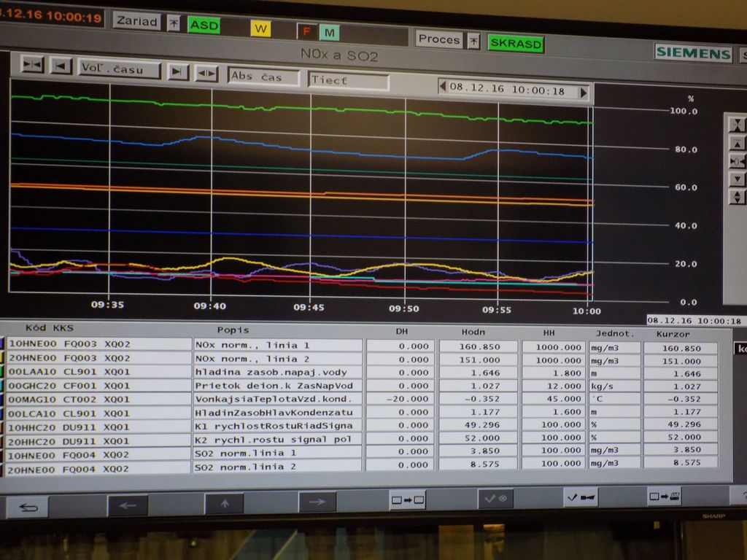Step the trend backward in time
The height and width of the screenshot is (560, 747).
point(61,66)
